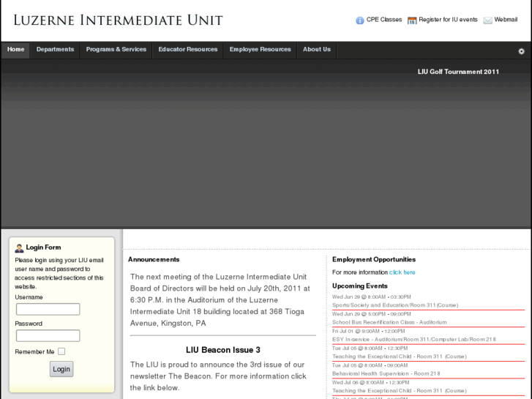Image resolution: width=532 pixels, height=399 pixels.
Task: Click the Announcements heading
Action: click(x=154, y=259)
